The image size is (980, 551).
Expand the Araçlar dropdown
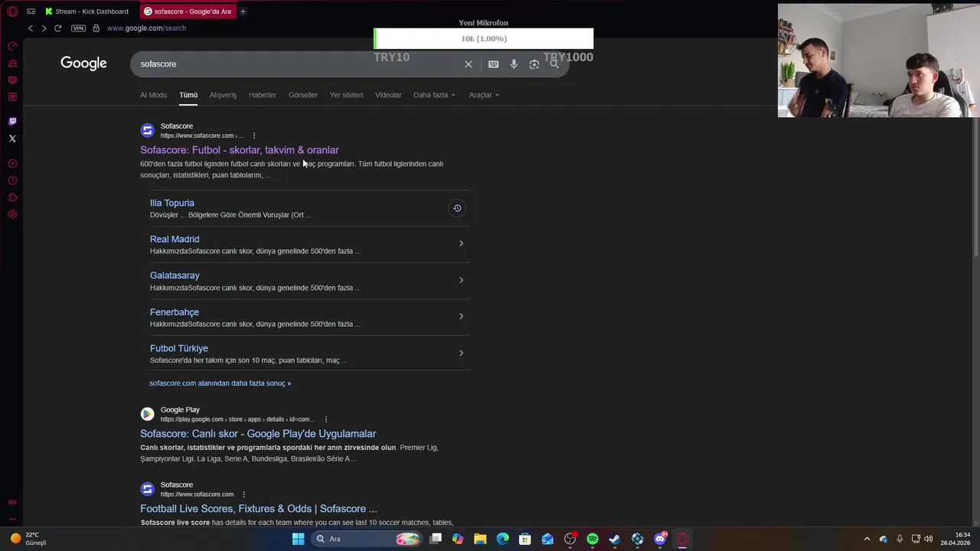pyautogui.click(x=484, y=95)
